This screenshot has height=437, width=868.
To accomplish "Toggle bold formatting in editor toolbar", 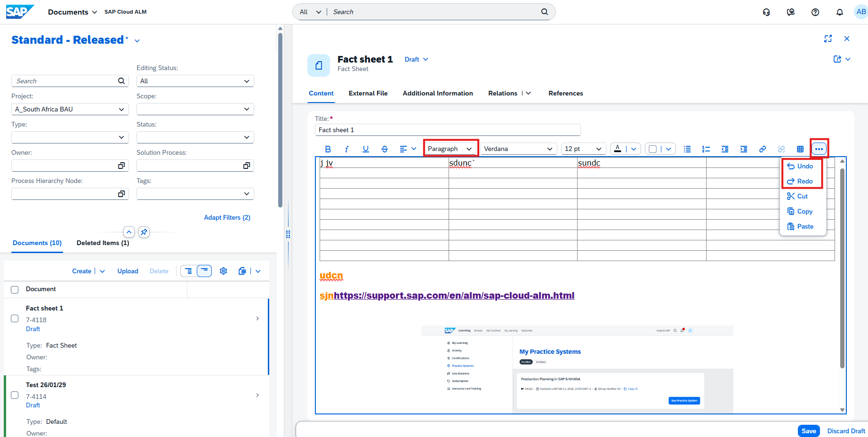I will click(x=328, y=149).
